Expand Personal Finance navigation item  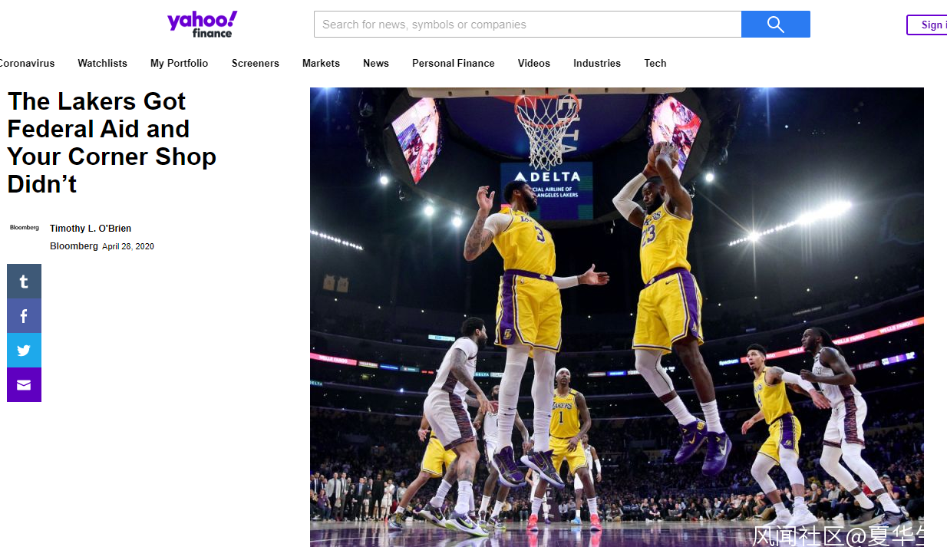click(x=453, y=63)
